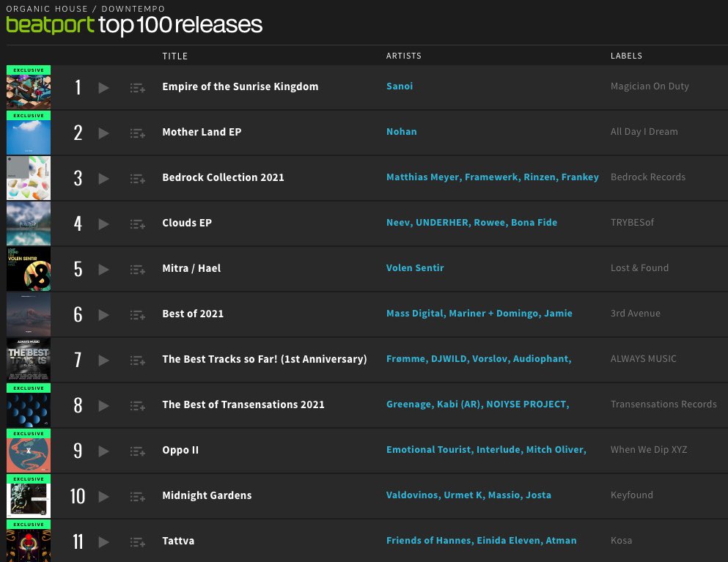Add Bedrock Collection 2021 to queue
The height and width of the screenshot is (562, 728).
pyautogui.click(x=137, y=179)
